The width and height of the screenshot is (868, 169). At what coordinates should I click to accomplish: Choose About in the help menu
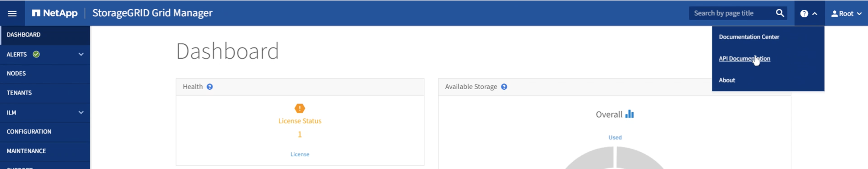click(x=727, y=80)
